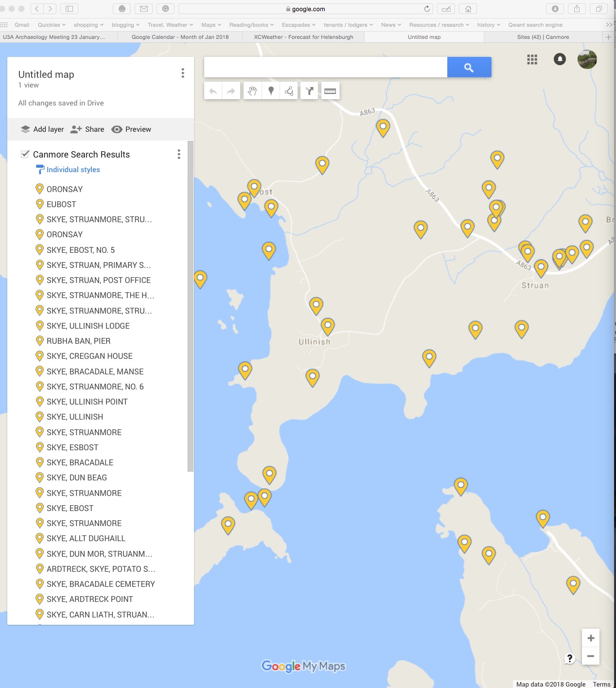Open Canmore Search Results layer options menu

point(179,154)
